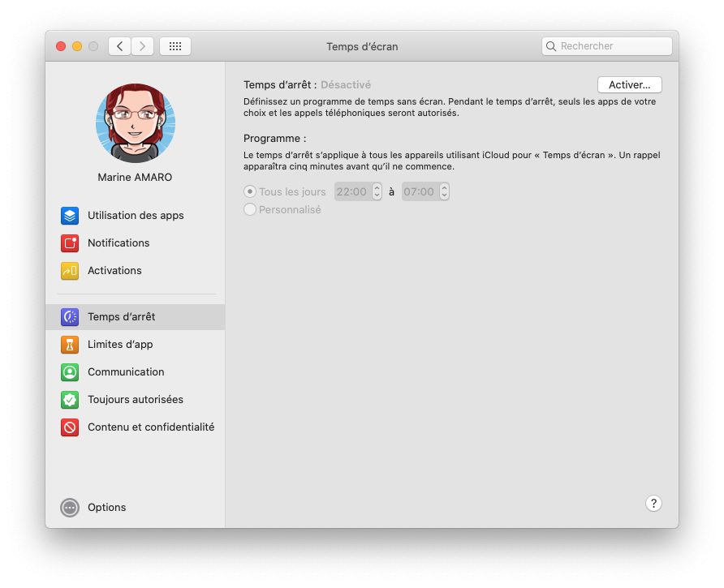Open help with the question mark button
The width and height of the screenshot is (724, 588).
653,504
